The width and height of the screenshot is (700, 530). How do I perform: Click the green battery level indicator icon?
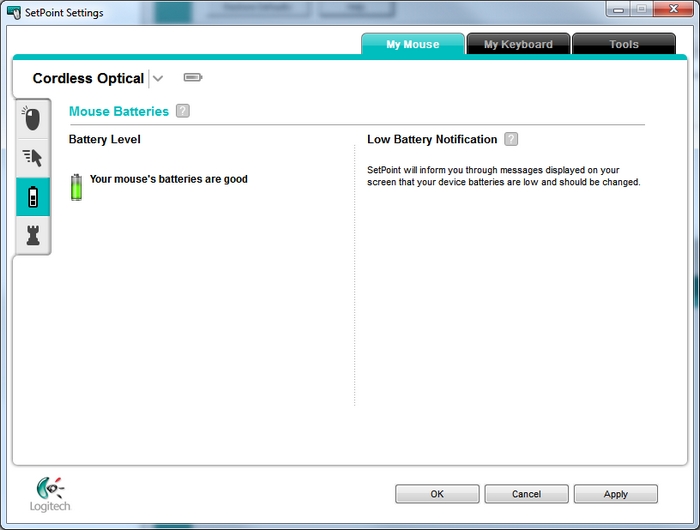[x=76, y=187]
